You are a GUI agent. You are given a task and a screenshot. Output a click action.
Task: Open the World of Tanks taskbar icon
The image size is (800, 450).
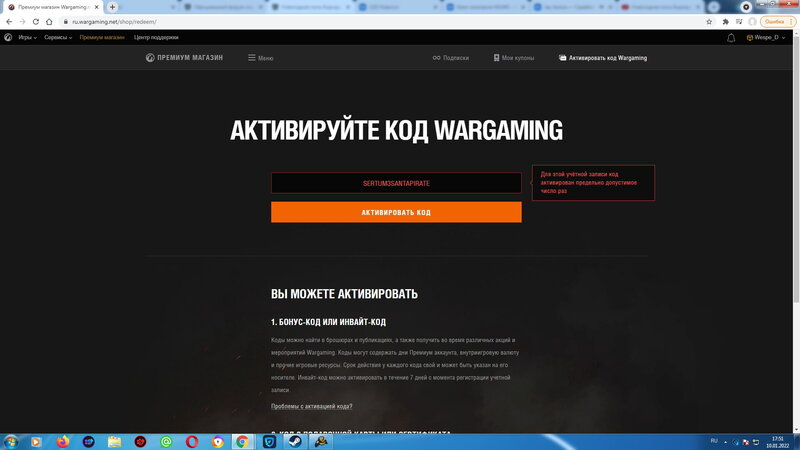pyautogui.click(x=321, y=442)
